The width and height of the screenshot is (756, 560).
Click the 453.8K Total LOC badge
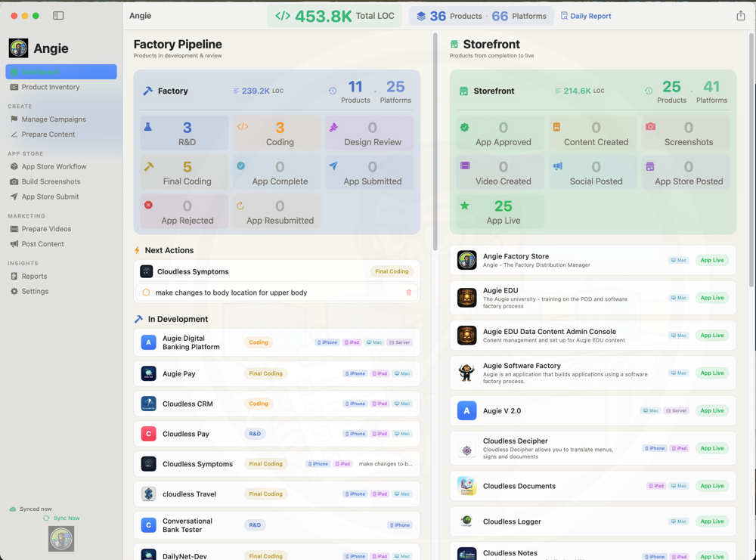point(334,16)
